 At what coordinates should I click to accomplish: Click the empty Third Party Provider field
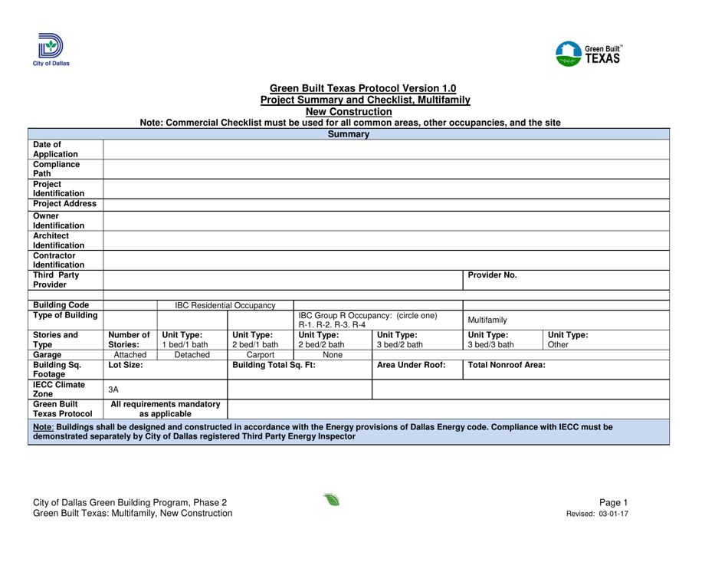(284, 280)
